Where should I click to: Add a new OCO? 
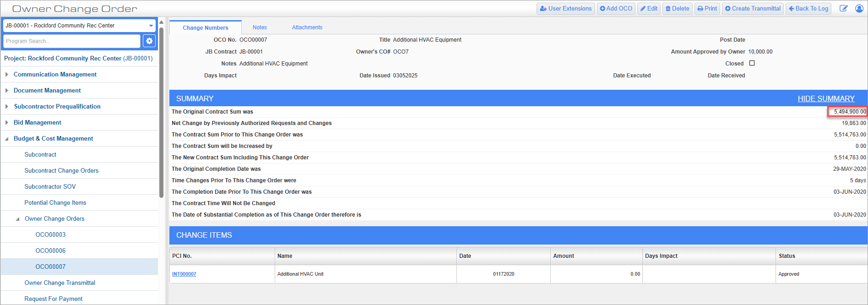tap(616, 9)
